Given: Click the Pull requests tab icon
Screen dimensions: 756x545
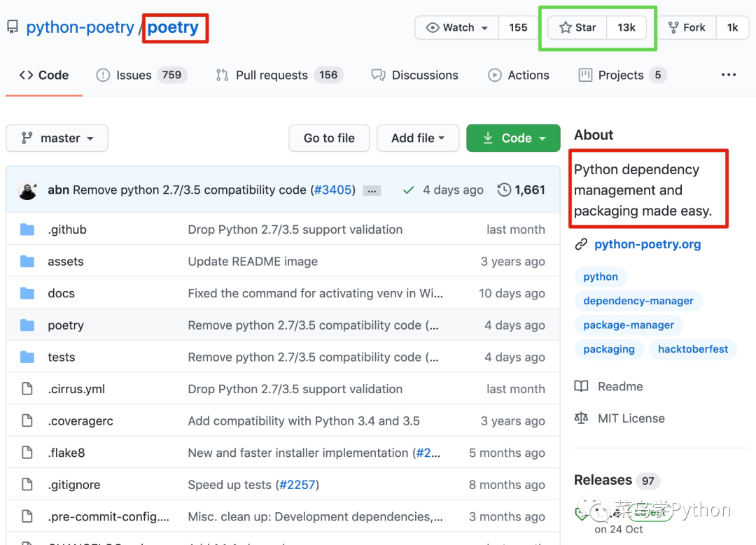Looking at the screenshot, I should pyautogui.click(x=223, y=75).
